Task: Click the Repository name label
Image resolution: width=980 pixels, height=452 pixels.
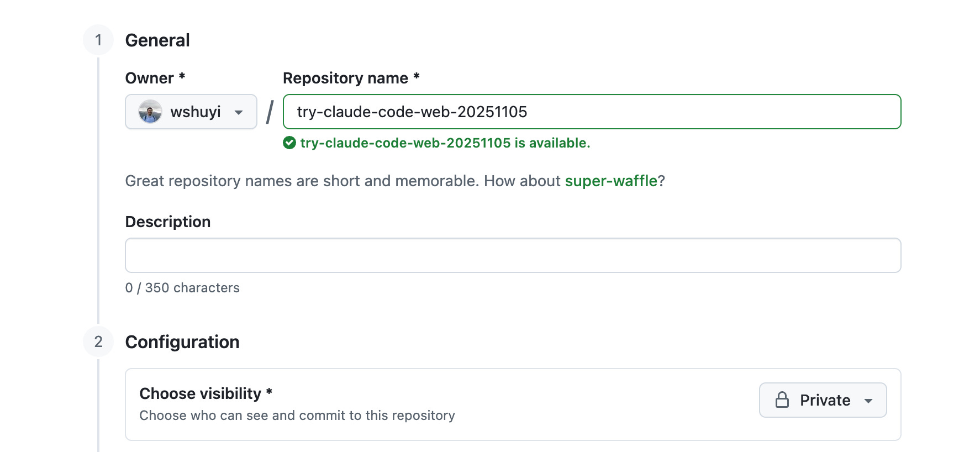Action: click(x=351, y=78)
